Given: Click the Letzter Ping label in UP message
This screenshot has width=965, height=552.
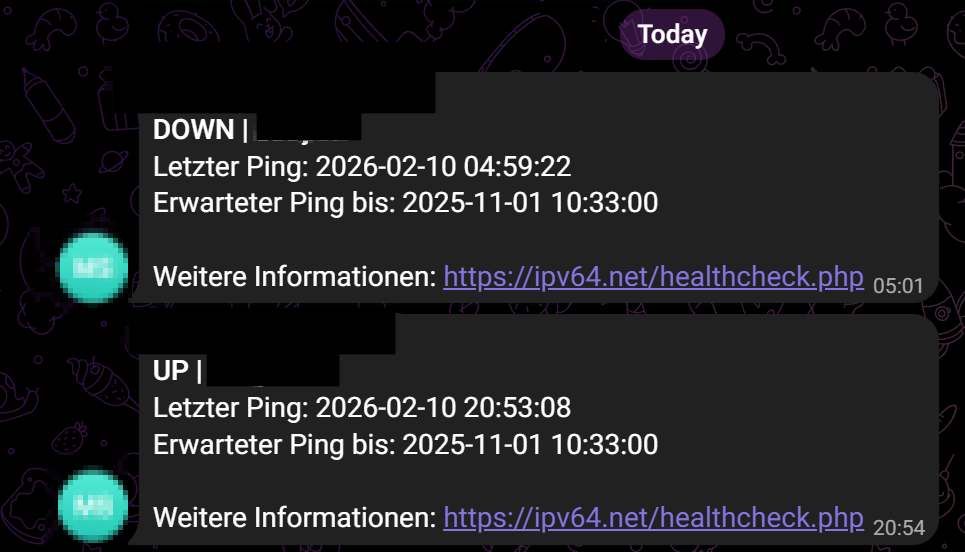Looking at the screenshot, I should point(230,408).
